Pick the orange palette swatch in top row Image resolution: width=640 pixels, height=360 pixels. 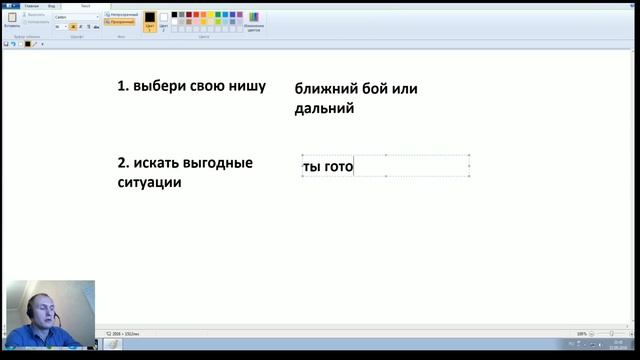pyautogui.click(x=203, y=15)
